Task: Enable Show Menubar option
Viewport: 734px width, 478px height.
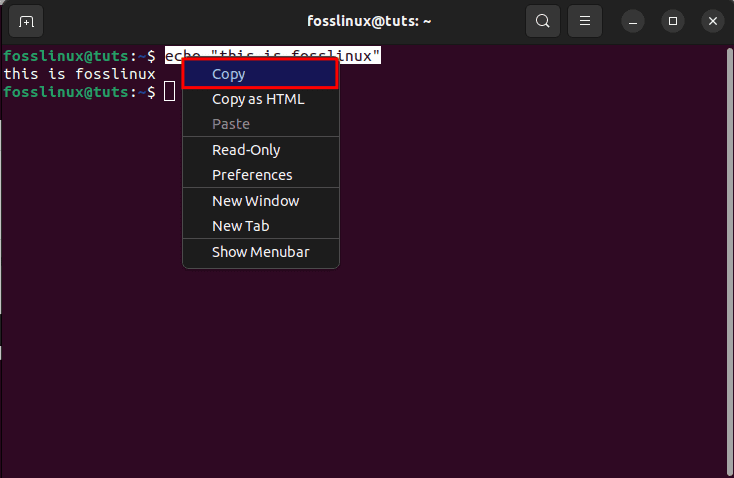Action: click(x=260, y=252)
